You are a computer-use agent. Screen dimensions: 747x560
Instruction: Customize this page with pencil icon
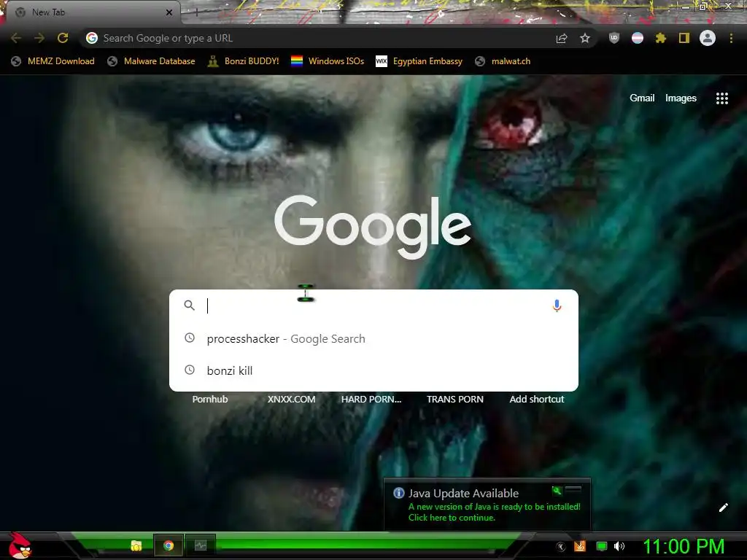[x=723, y=507]
